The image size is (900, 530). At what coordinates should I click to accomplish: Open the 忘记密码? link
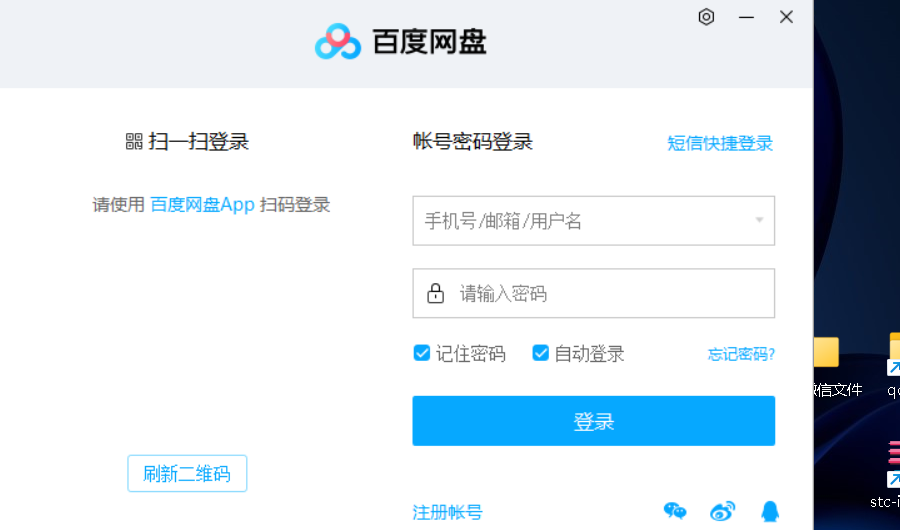(x=741, y=354)
